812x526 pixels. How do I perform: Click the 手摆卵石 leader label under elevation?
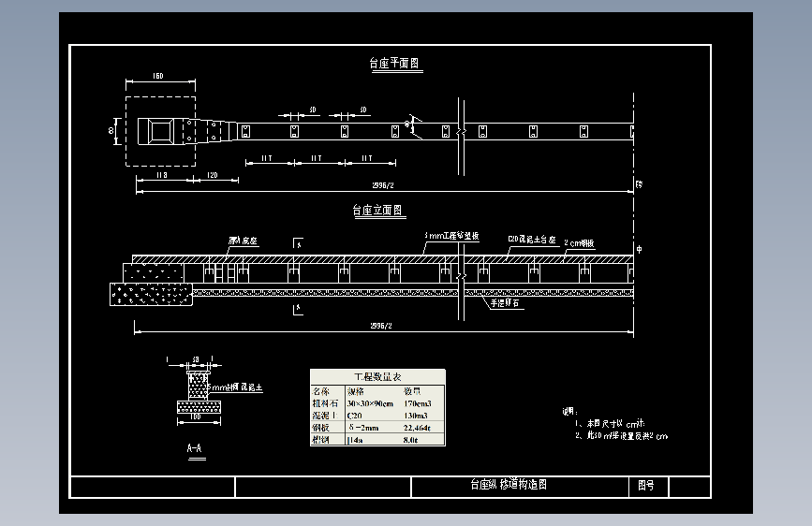pos(505,303)
